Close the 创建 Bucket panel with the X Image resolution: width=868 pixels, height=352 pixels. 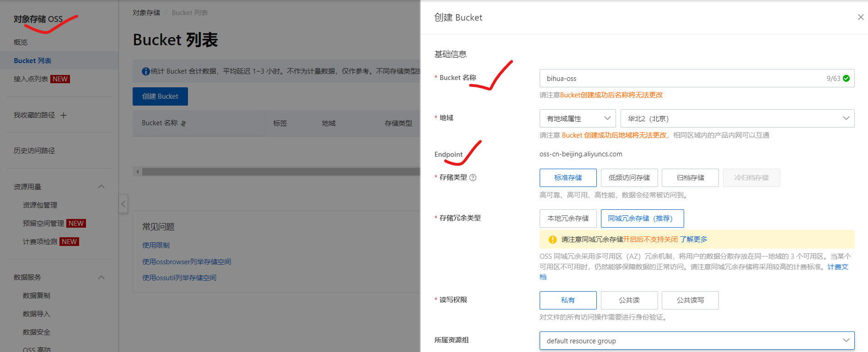861,17
